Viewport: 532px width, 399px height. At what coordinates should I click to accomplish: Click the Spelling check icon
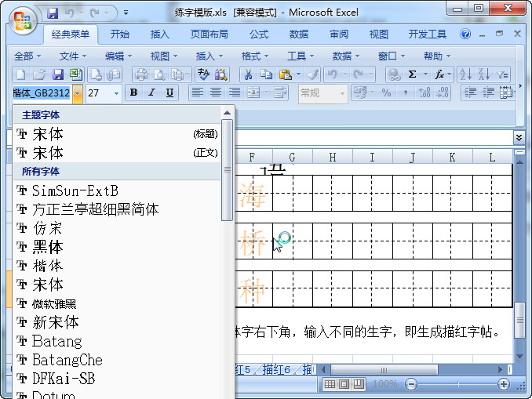coord(203,74)
